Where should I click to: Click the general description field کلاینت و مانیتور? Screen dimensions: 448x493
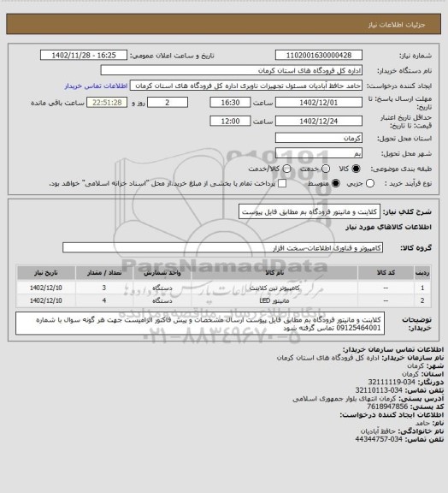coord(309,211)
